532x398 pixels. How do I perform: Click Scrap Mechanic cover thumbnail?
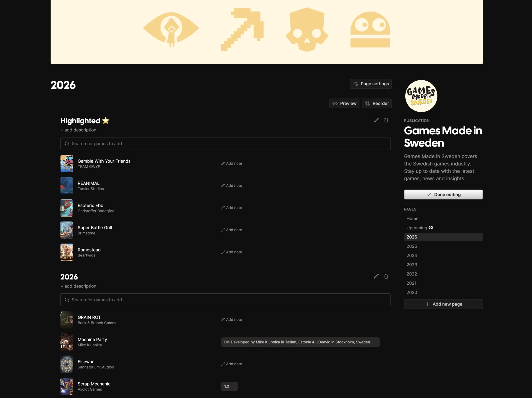point(67,386)
